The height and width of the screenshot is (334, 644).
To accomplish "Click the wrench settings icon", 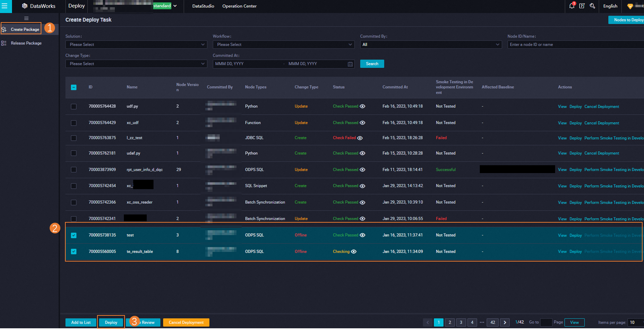I will 593,6.
